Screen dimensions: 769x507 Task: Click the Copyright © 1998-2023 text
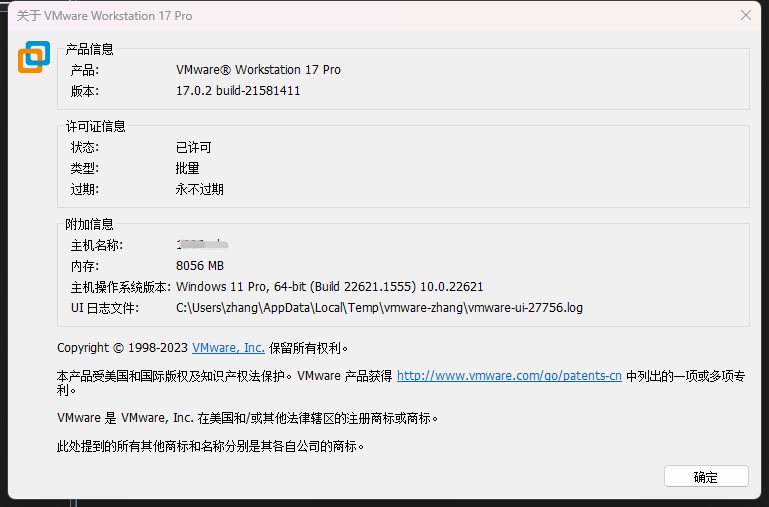[x=122, y=348]
